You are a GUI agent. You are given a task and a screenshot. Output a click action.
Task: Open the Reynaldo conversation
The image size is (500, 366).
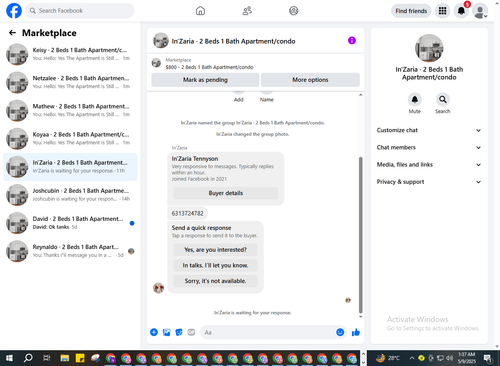70,251
